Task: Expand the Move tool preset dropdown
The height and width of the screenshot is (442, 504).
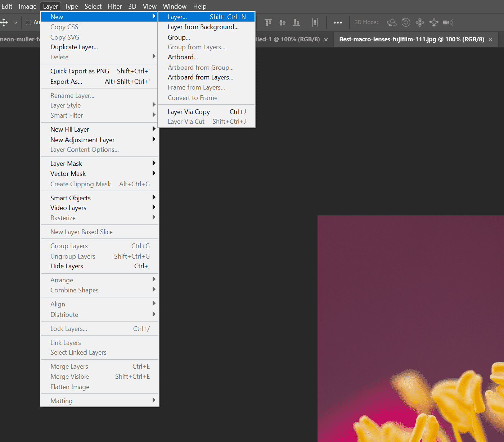Action: (15, 22)
